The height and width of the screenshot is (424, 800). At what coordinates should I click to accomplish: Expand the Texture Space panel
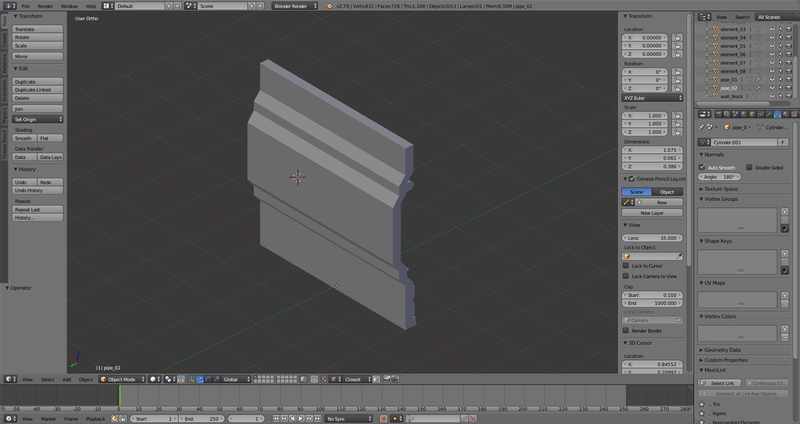click(721, 189)
